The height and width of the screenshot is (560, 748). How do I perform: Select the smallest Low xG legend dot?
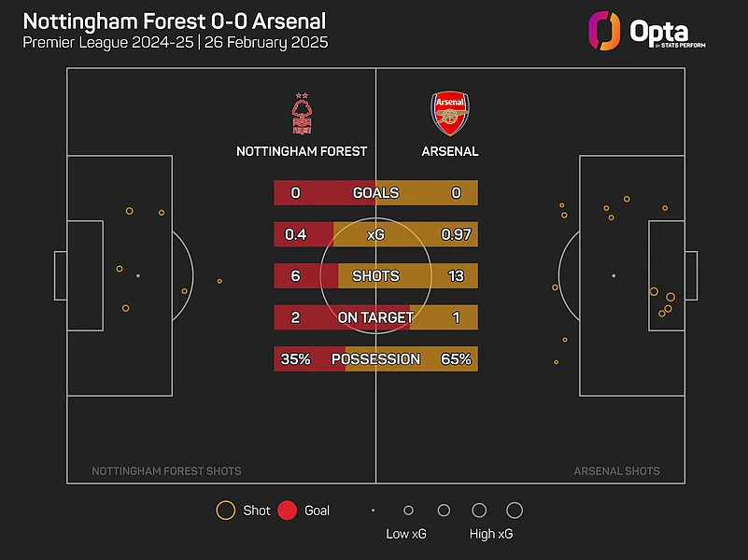click(x=373, y=511)
